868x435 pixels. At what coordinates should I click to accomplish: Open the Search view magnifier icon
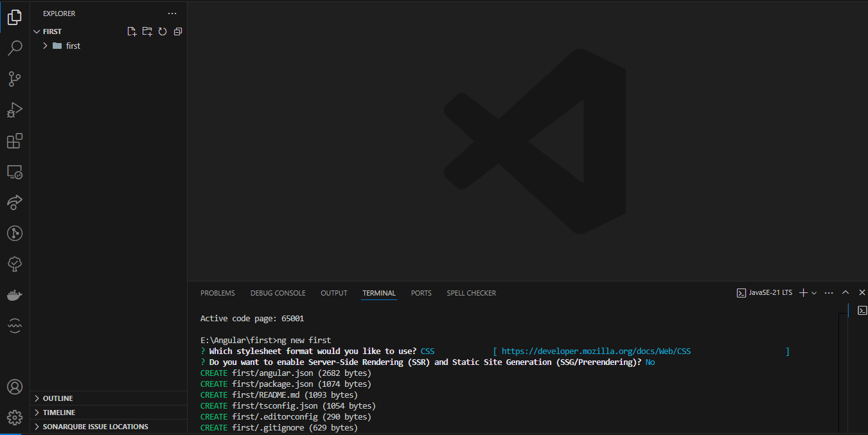[15, 48]
